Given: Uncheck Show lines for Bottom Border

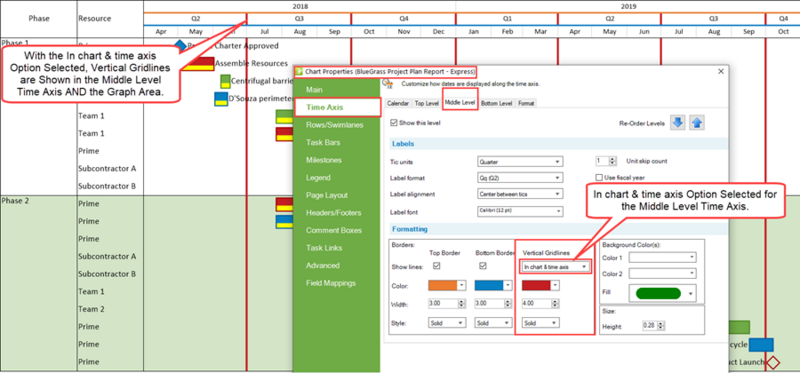Looking at the screenshot, I should 483,266.
